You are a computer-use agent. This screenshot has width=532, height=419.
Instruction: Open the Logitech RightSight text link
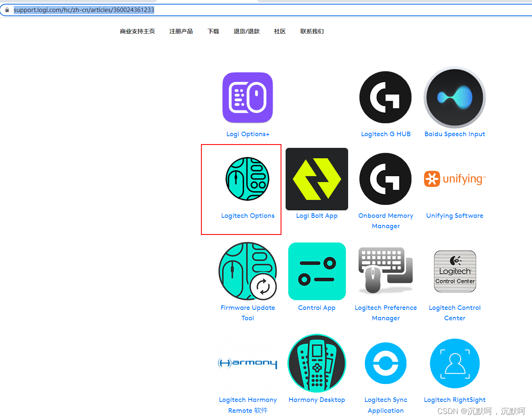coord(455,400)
